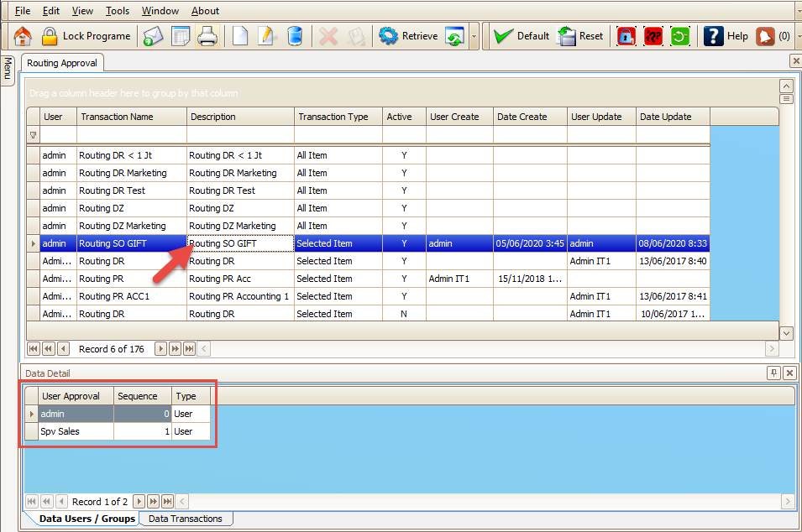Open the Edit menu
The image size is (802, 532).
point(50,11)
